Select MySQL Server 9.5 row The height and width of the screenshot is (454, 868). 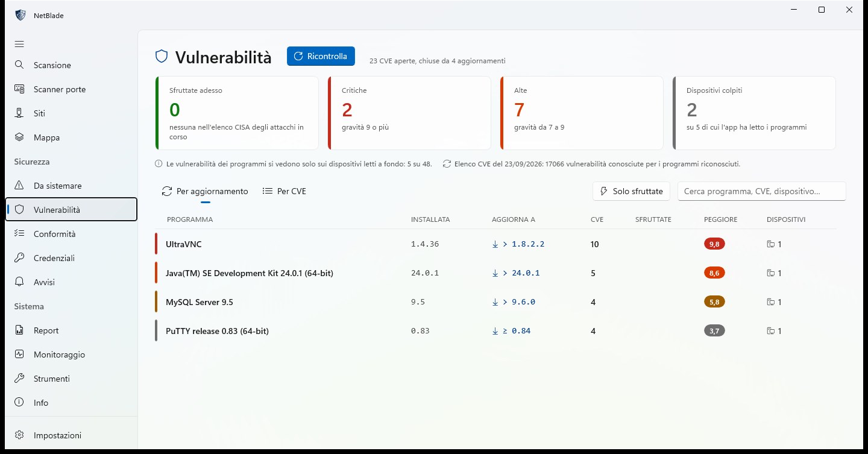coord(495,302)
